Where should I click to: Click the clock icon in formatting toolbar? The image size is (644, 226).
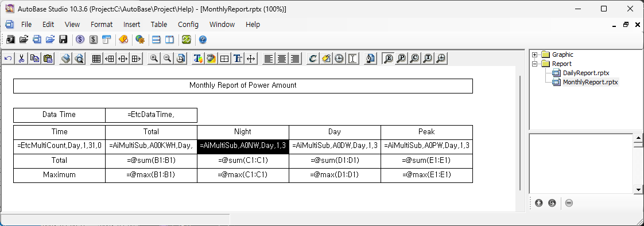[x=339, y=59]
